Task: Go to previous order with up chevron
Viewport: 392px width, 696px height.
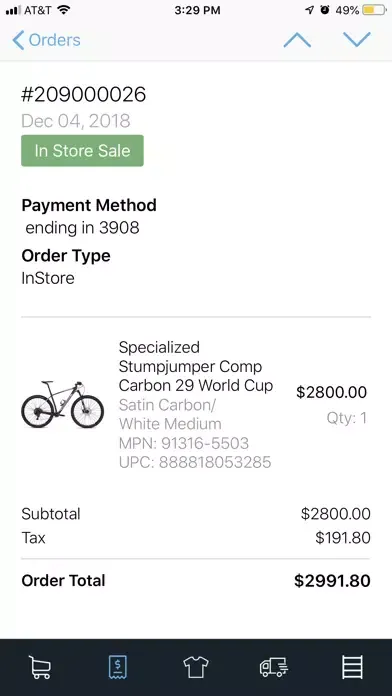Action: pos(297,40)
